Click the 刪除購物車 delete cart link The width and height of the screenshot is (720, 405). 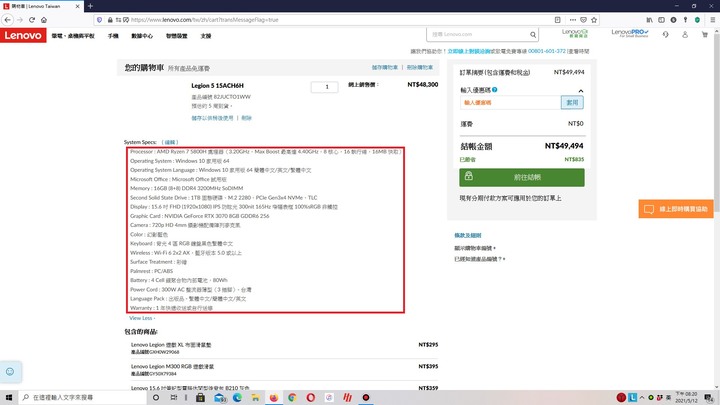pos(420,68)
